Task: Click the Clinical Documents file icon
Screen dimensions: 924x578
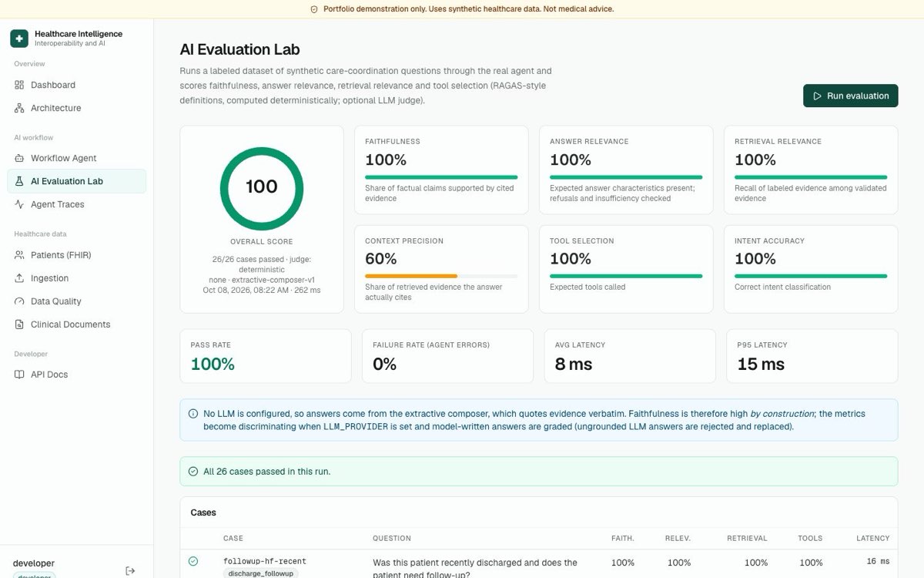Action: (19, 324)
